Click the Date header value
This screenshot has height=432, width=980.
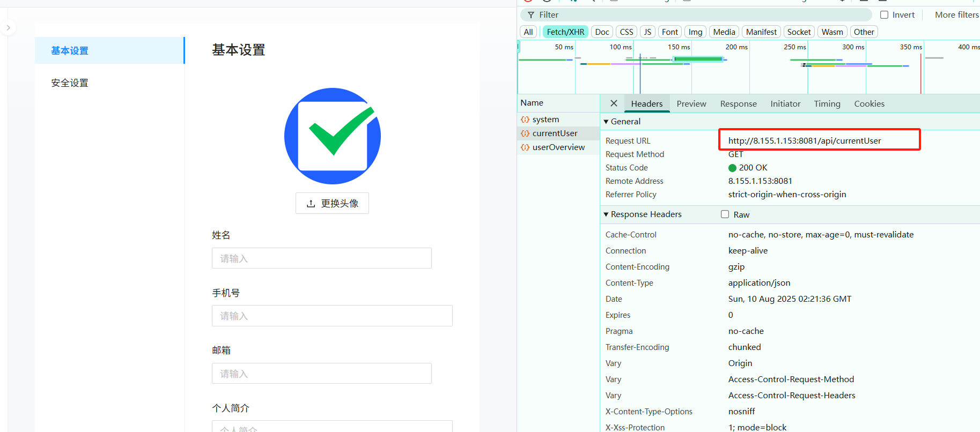[x=790, y=299]
